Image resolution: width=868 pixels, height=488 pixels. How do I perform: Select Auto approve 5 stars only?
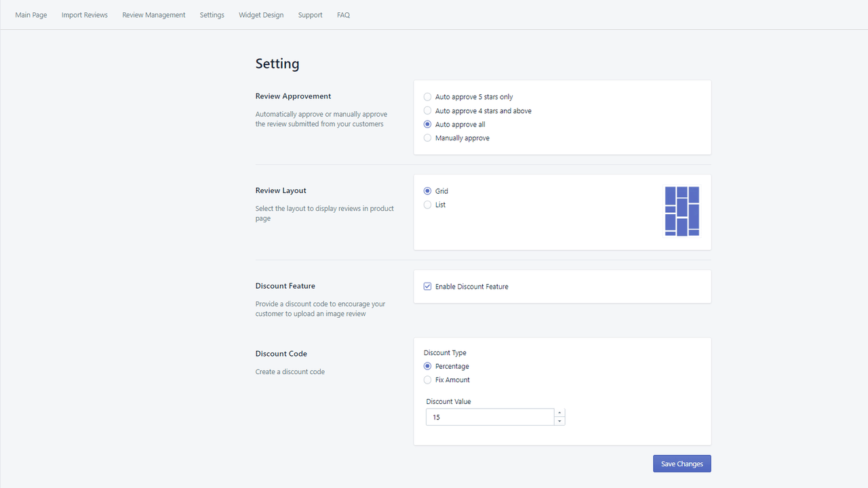427,97
